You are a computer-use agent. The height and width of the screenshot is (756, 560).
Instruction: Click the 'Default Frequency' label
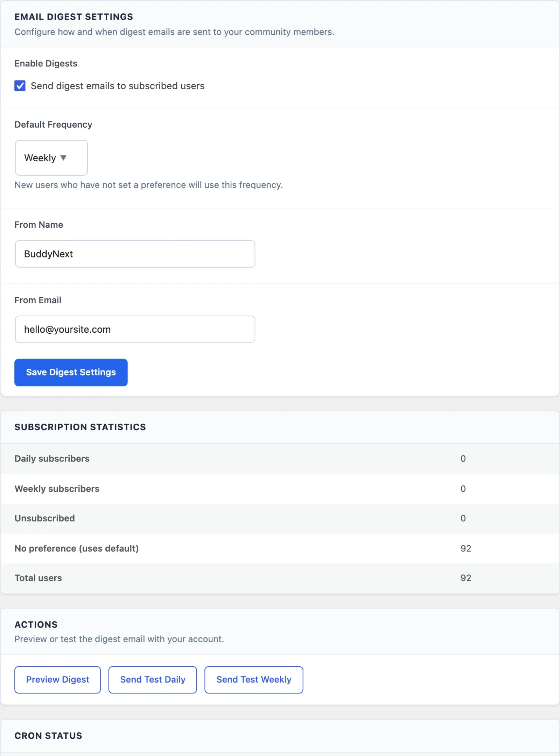(x=53, y=125)
